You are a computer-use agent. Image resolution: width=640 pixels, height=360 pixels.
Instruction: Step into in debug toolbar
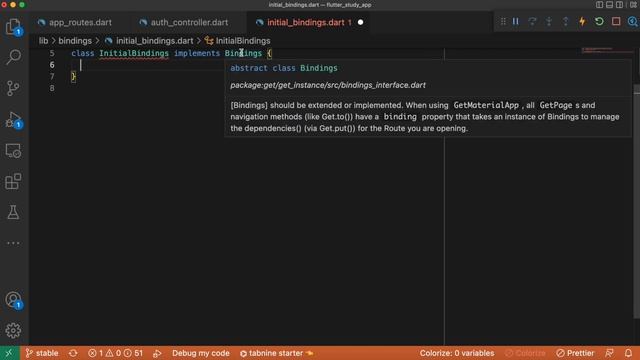click(549, 22)
